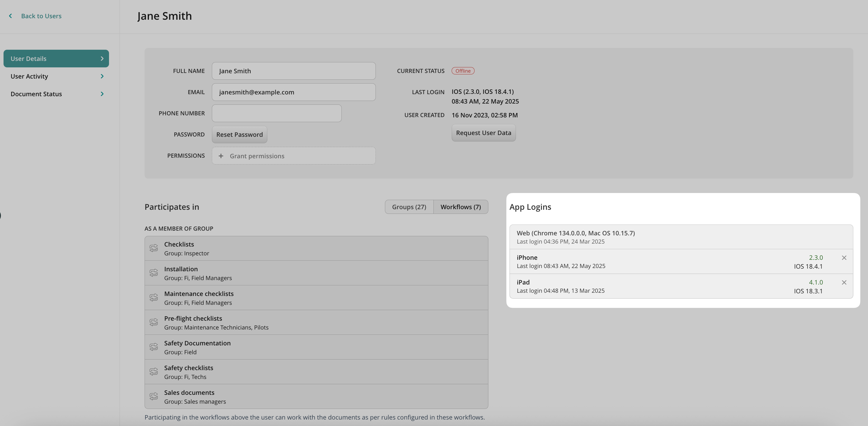Click the back arrow to Users

tap(11, 16)
